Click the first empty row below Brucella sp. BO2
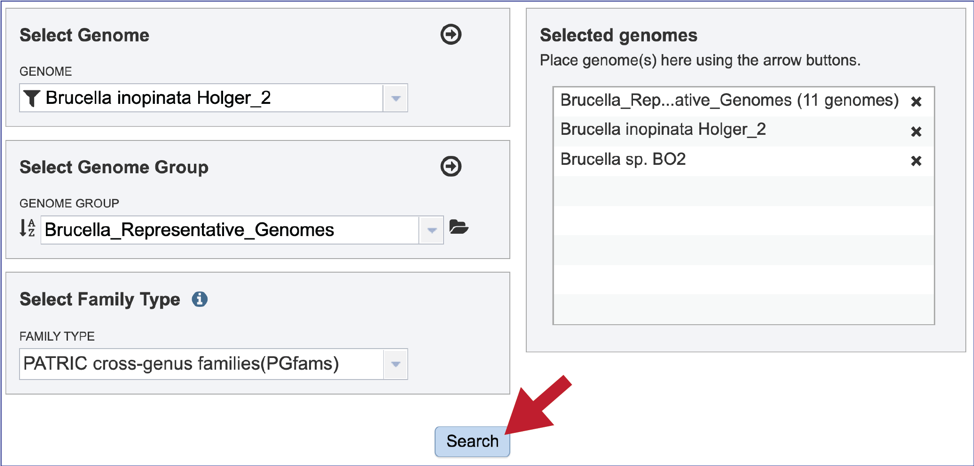 point(743,190)
